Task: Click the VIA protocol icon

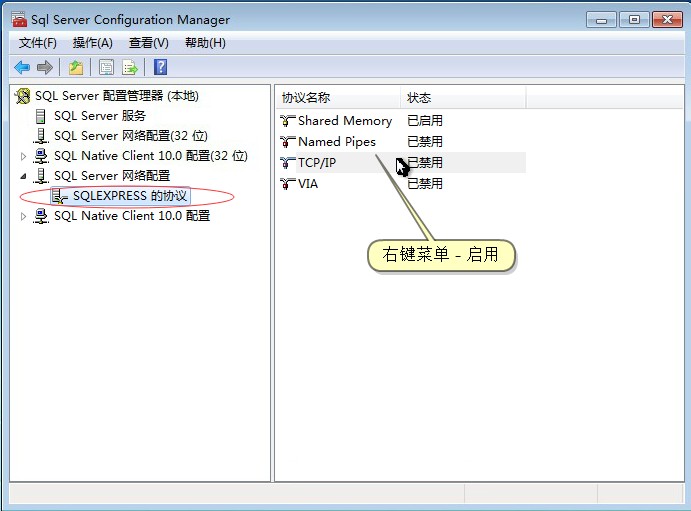Action: click(288, 183)
